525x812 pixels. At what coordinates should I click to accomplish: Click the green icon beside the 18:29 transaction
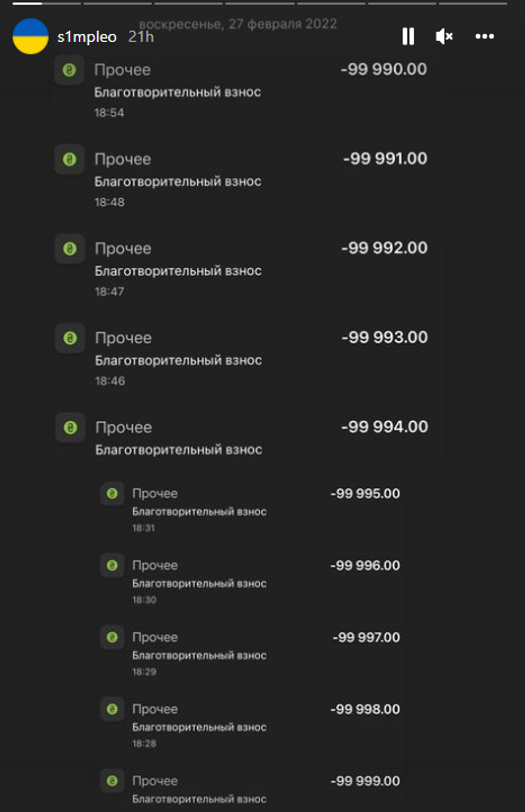click(112, 638)
